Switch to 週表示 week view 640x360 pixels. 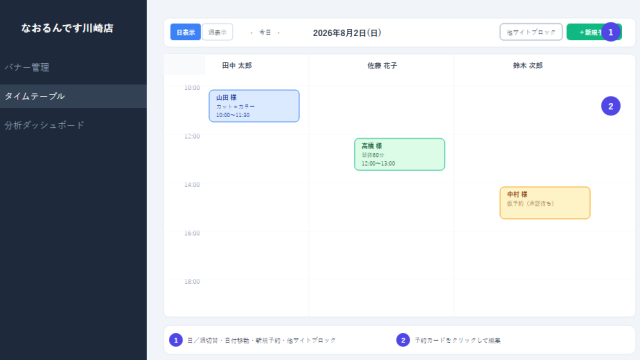pos(218,32)
